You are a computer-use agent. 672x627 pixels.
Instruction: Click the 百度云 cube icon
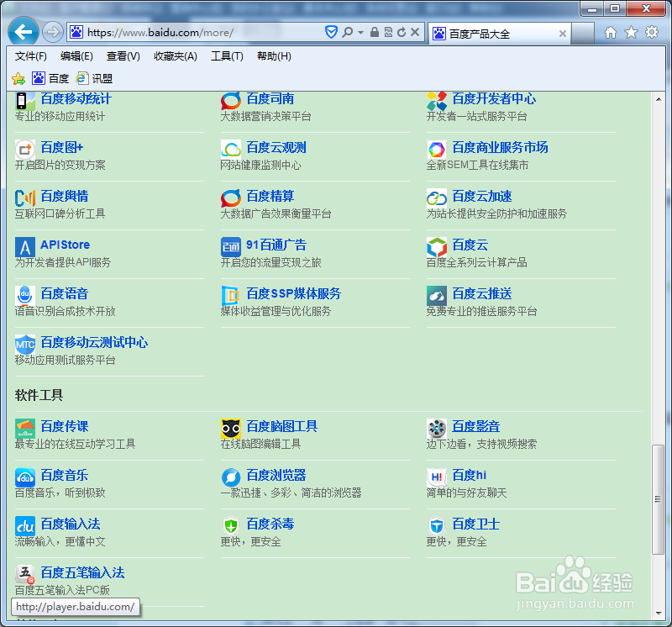(437, 247)
